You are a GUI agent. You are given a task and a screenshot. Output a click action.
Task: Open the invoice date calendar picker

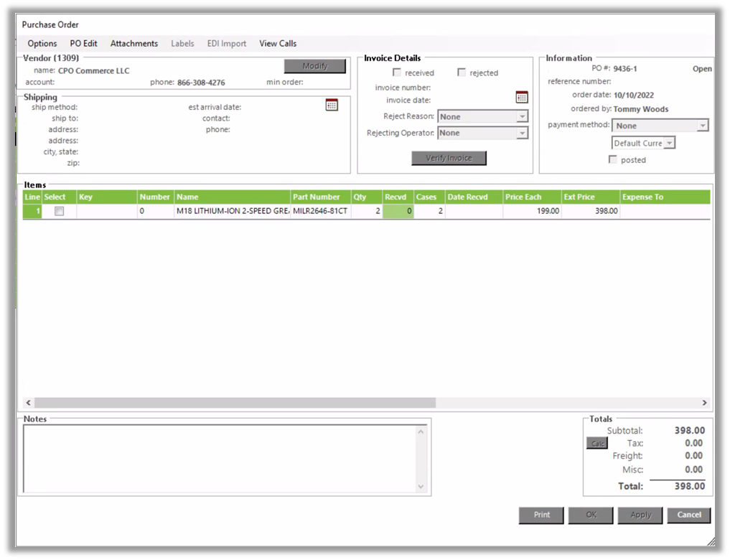[522, 97]
